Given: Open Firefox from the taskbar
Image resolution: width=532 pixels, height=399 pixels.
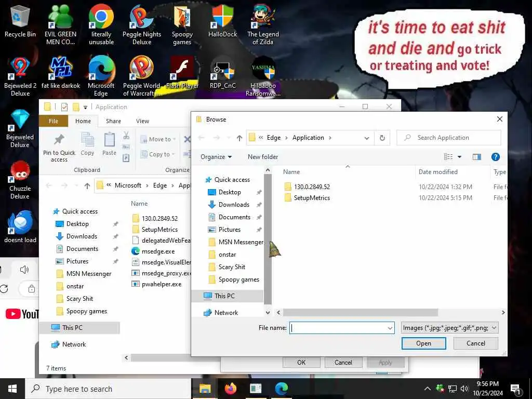Looking at the screenshot, I should 230,389.
